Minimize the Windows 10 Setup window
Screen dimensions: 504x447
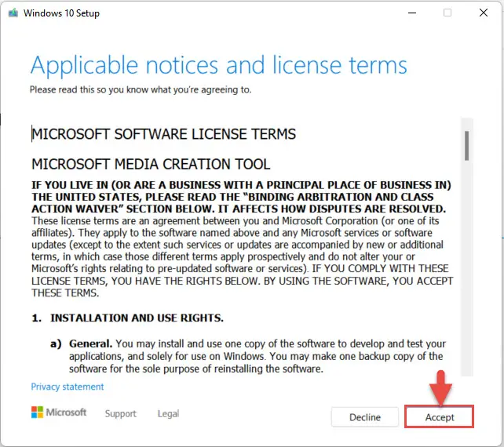pos(412,13)
